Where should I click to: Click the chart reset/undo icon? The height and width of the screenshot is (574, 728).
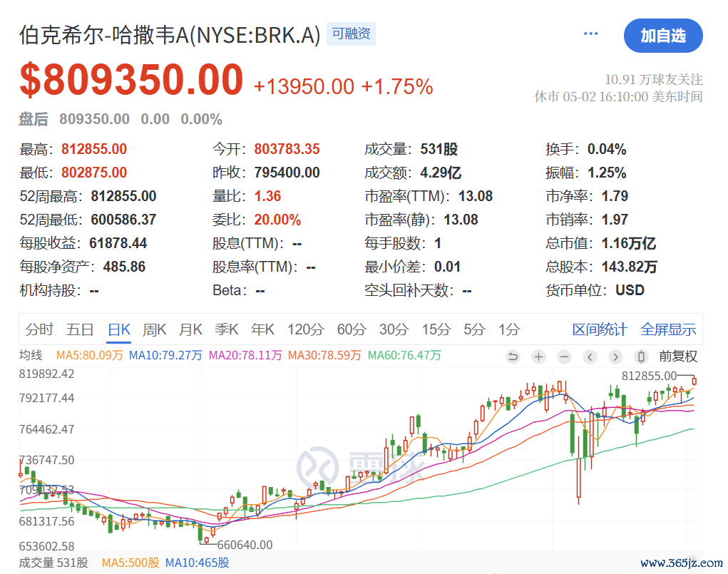click(x=513, y=357)
